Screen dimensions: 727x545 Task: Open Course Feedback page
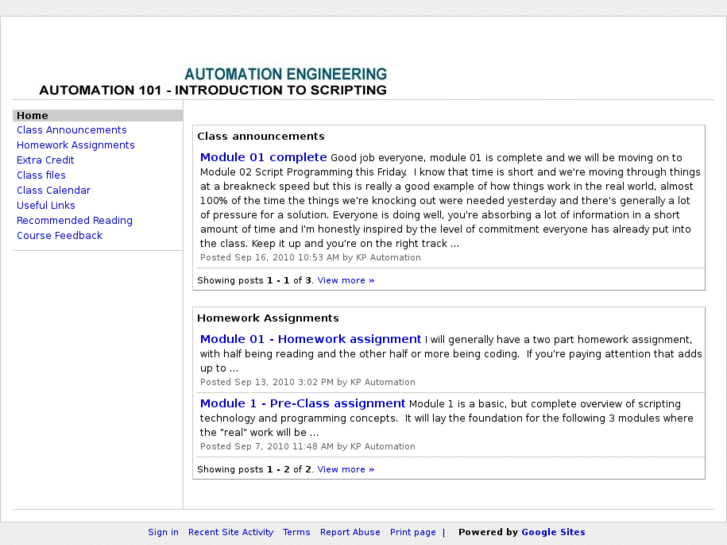[x=59, y=236]
